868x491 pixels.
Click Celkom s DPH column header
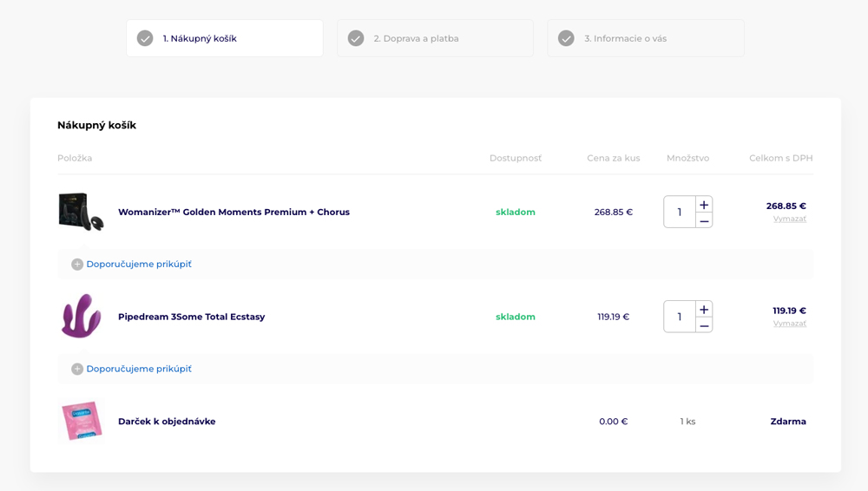(x=781, y=158)
